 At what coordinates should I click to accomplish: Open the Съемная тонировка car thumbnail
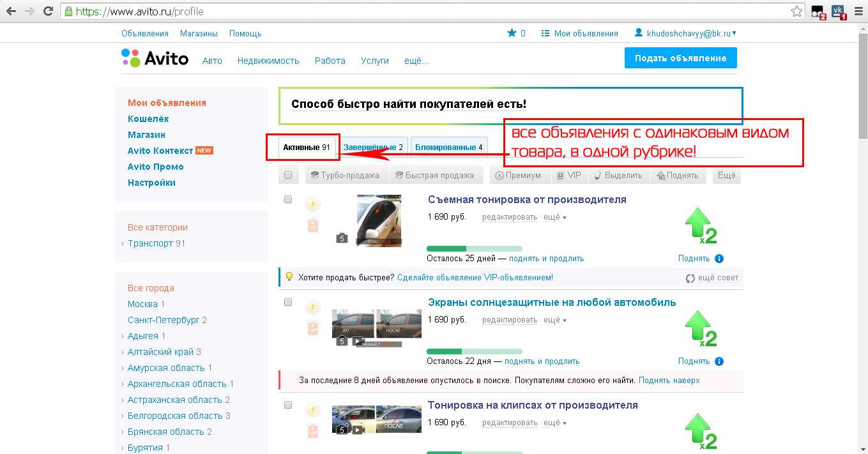[x=379, y=220]
